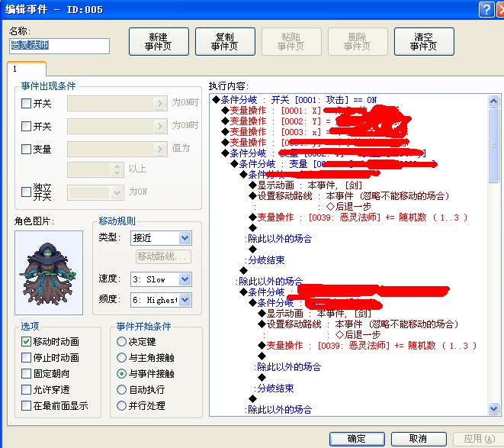This screenshot has height=448, width=504.
Task: Select the second 显示动画 本事件 [剑] row
Action: click(x=314, y=314)
